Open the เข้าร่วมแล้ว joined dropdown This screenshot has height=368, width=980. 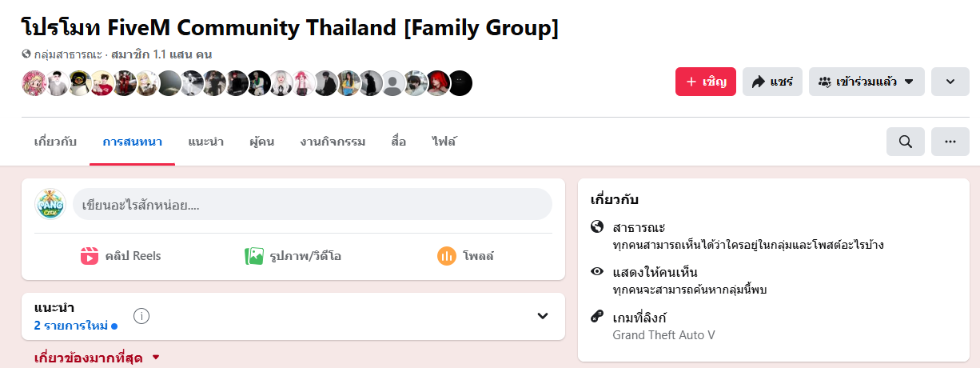[866, 82]
